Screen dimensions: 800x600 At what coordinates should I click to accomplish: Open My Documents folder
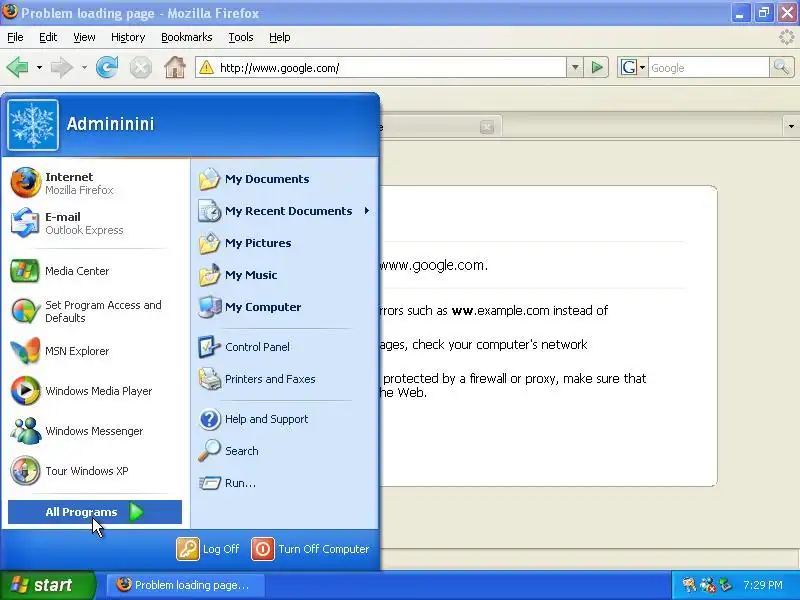[284, 179]
